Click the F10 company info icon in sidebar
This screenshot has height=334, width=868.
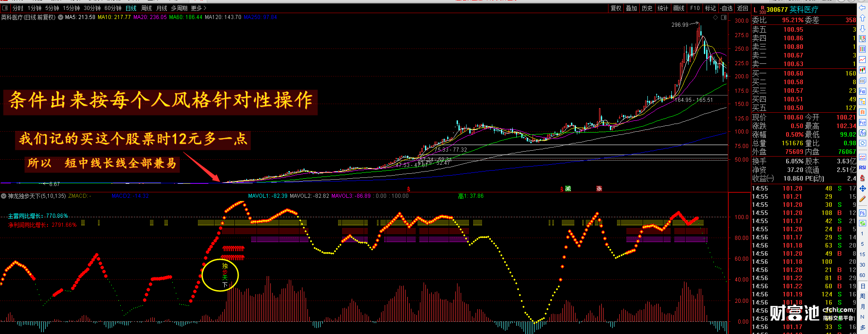(863, 91)
